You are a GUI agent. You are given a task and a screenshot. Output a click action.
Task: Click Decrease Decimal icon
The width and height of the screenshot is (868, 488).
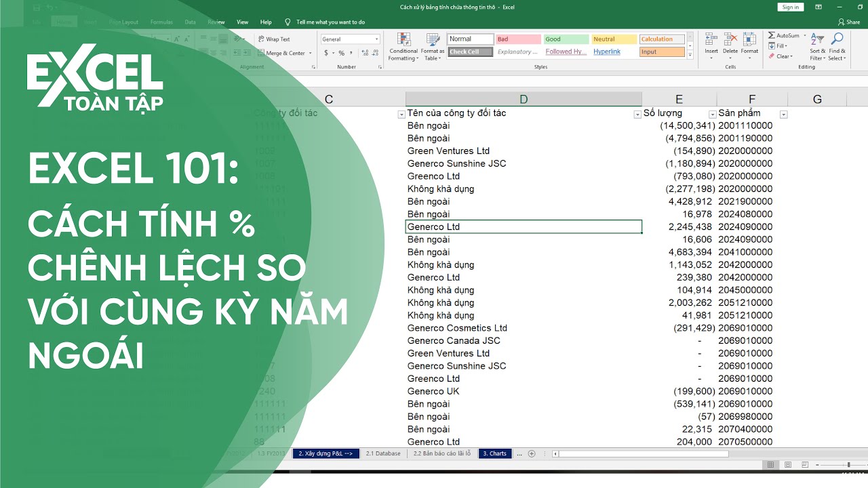374,53
